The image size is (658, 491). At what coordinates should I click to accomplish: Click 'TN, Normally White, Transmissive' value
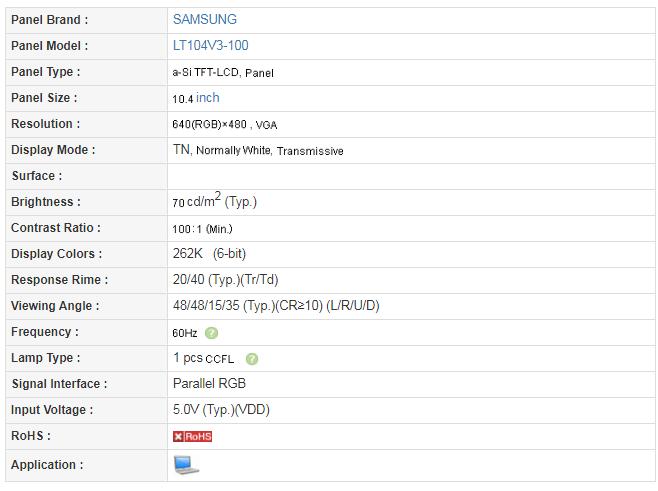tap(258, 150)
